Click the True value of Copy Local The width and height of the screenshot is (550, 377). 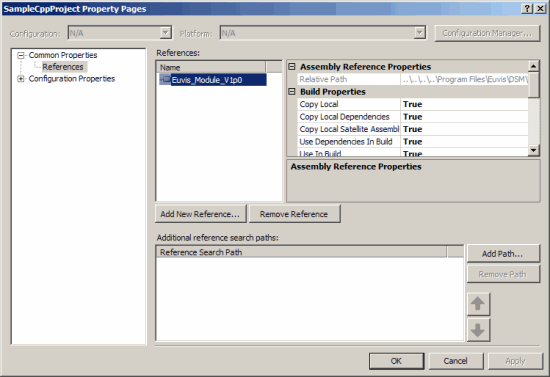point(464,104)
